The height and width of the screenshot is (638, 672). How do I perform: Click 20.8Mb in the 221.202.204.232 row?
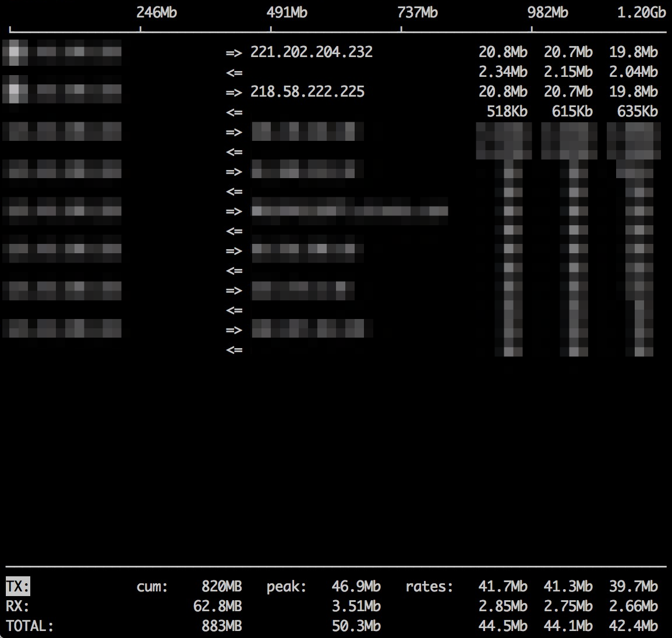503,52
